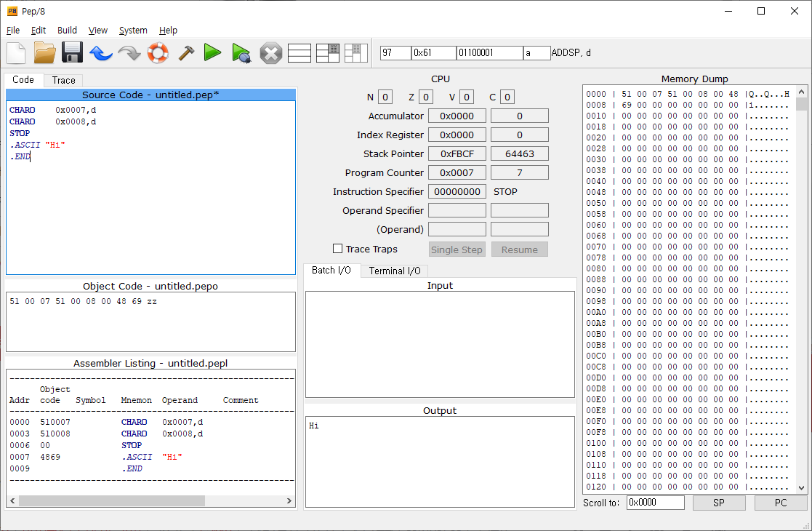
Task: Select the Batch I/O tab
Action: point(331,271)
